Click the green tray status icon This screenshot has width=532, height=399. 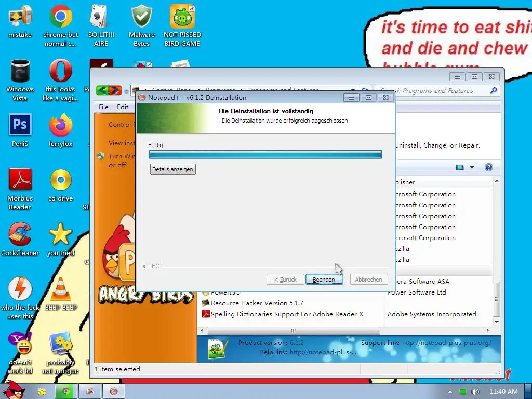[462, 392]
